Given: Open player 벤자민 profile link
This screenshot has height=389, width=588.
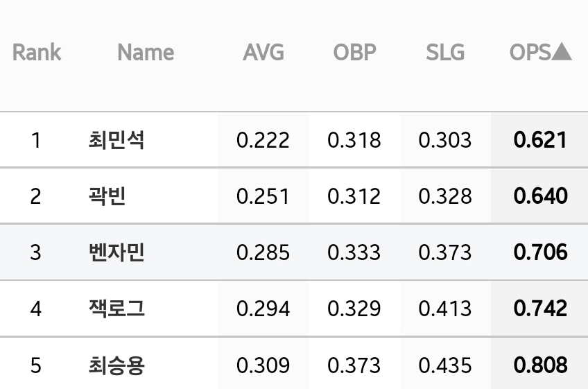Looking at the screenshot, I should tap(116, 252).
